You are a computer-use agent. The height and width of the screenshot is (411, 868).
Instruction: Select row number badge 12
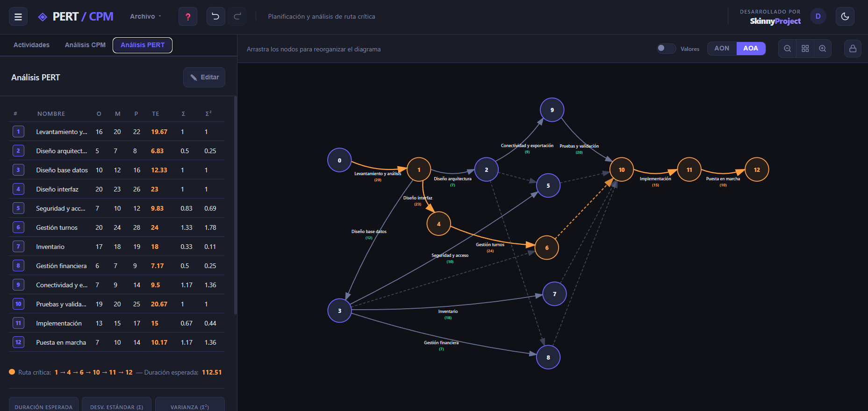pos(18,342)
